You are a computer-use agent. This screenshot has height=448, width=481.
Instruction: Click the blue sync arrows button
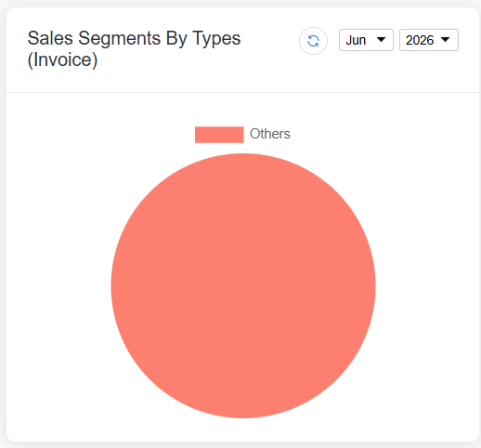[313, 41]
